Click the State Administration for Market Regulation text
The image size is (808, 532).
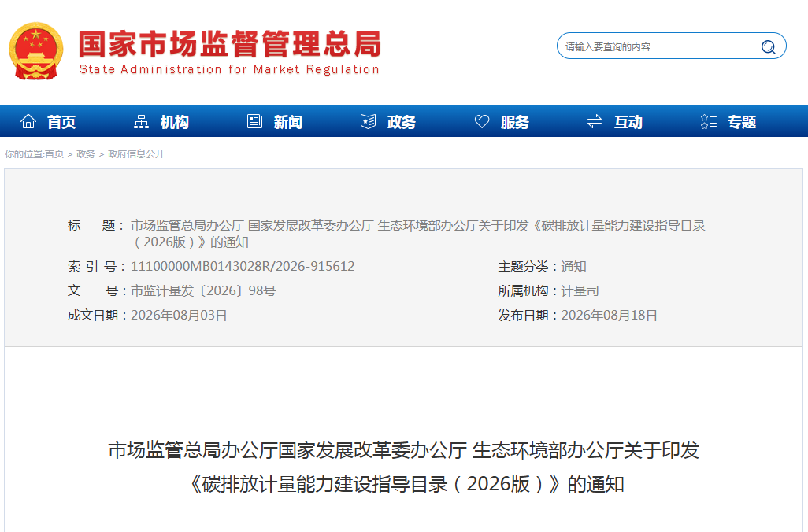(x=229, y=69)
